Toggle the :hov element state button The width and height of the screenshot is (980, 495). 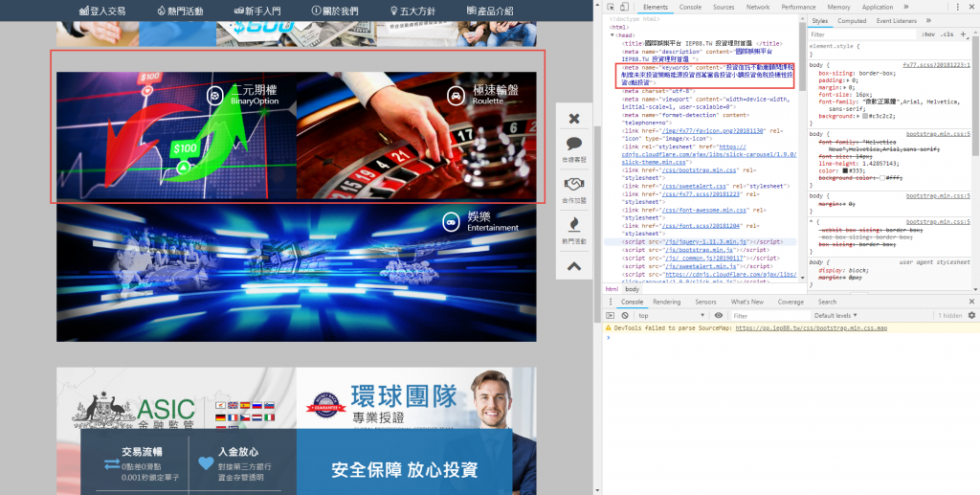[927, 34]
